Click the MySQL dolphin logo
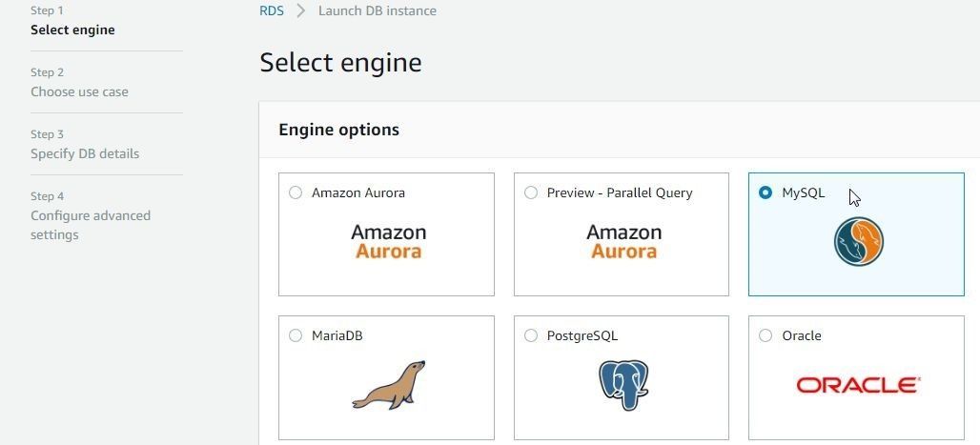Viewport: 980px width, 445px height. (x=858, y=241)
